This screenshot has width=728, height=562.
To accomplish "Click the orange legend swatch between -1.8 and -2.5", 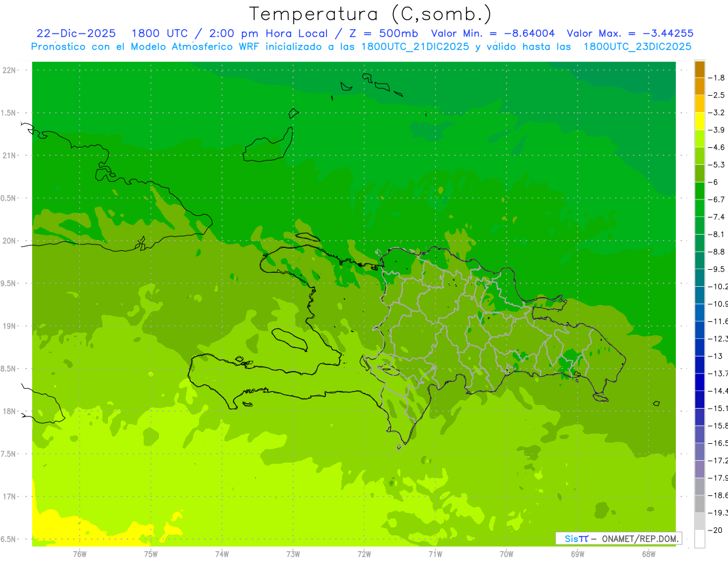I will pyautogui.click(x=699, y=86).
